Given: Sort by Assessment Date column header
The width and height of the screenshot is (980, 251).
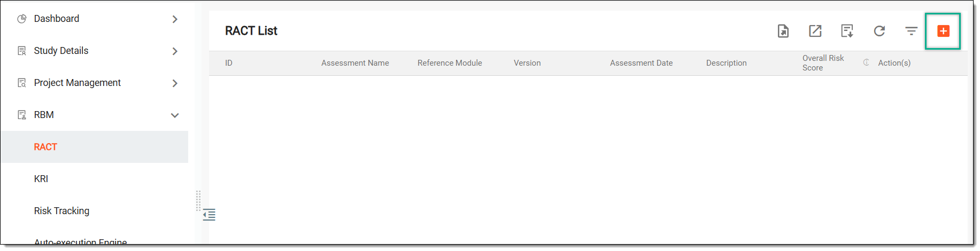Looking at the screenshot, I should (x=641, y=63).
